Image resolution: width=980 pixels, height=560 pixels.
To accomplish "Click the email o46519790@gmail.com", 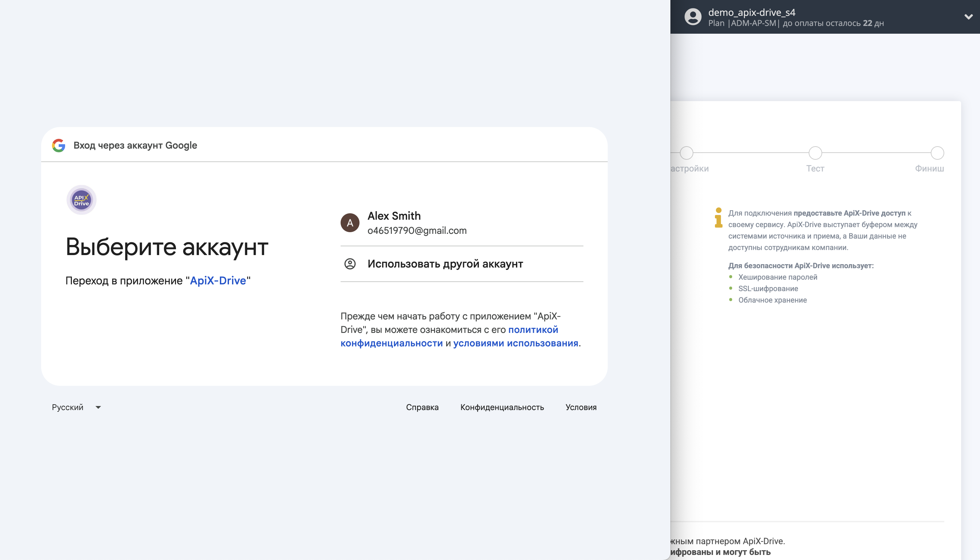I will pyautogui.click(x=417, y=230).
